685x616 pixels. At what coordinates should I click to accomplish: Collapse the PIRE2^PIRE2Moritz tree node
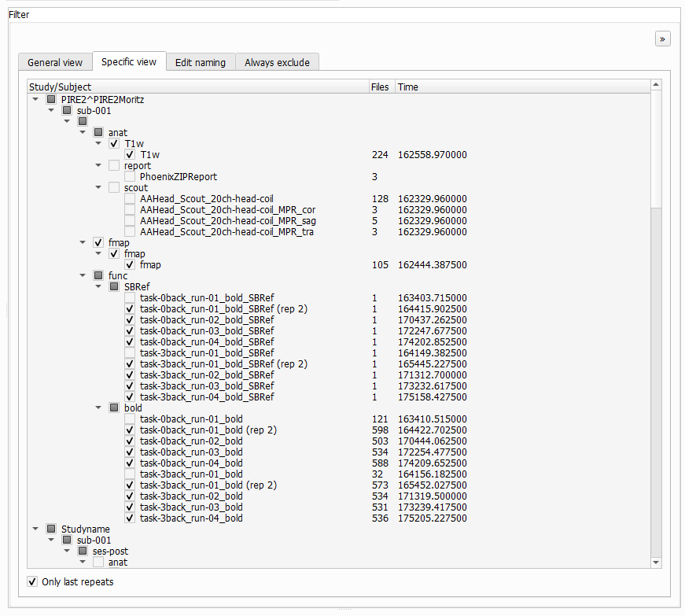[x=35, y=100]
